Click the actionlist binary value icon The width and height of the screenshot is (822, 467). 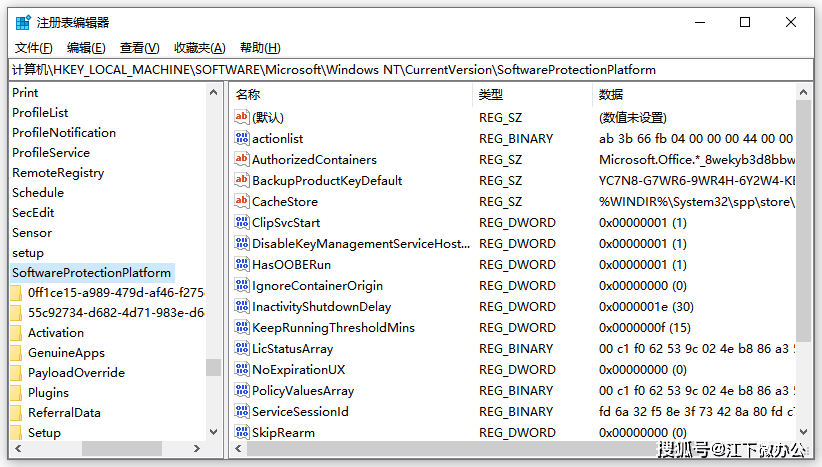[241, 139]
